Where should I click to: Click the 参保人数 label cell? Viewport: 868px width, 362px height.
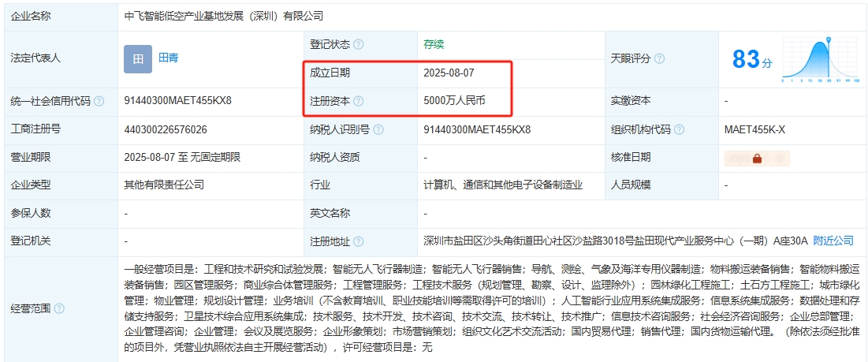(61, 213)
